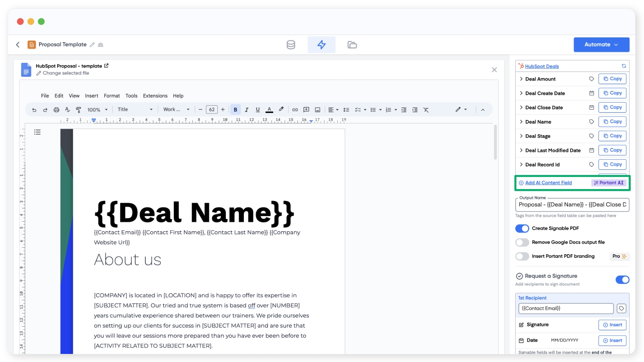Disable the Create Signable PDF toggle

522,228
